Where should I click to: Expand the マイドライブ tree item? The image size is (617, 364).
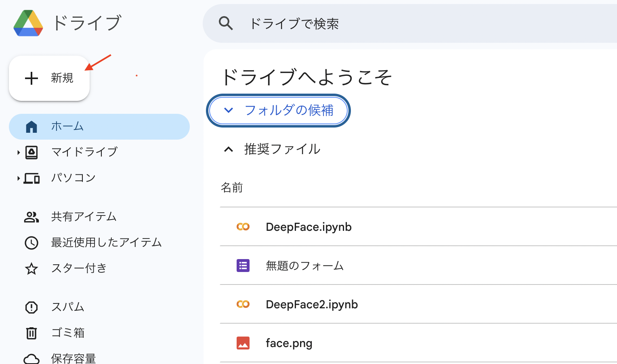pyautogui.click(x=18, y=152)
